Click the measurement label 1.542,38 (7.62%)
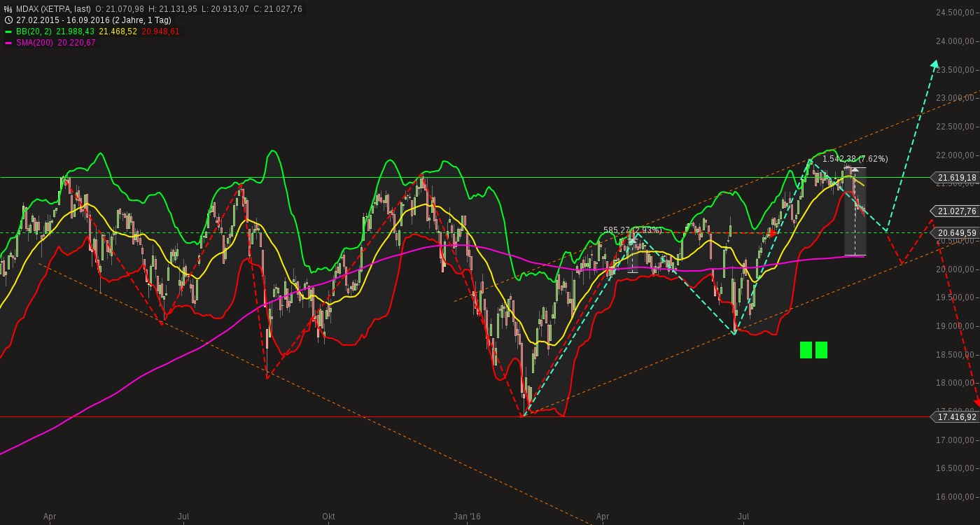 pyautogui.click(x=855, y=159)
